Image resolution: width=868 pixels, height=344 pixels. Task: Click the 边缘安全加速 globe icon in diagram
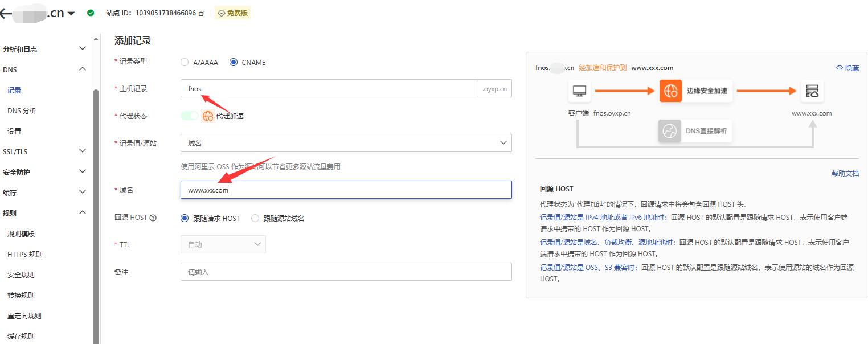[x=671, y=91]
